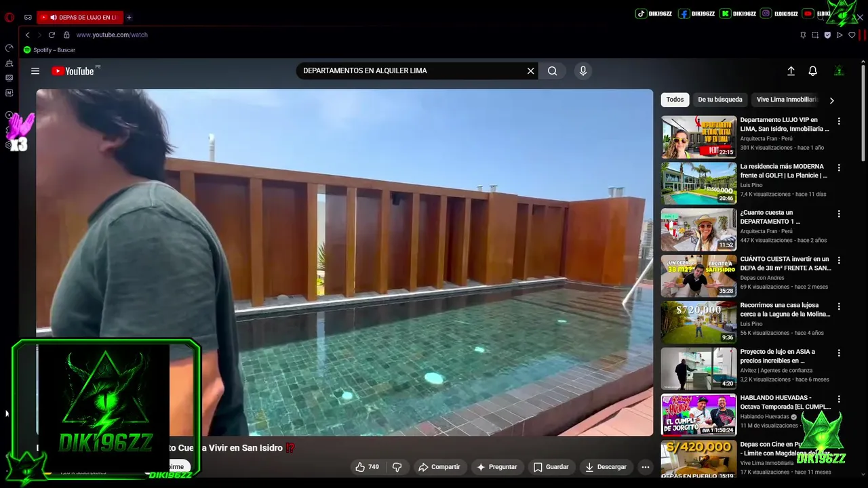868x488 pixels.
Task: Switch to the DEPAS DE LUJO browser tab
Action: 80,17
